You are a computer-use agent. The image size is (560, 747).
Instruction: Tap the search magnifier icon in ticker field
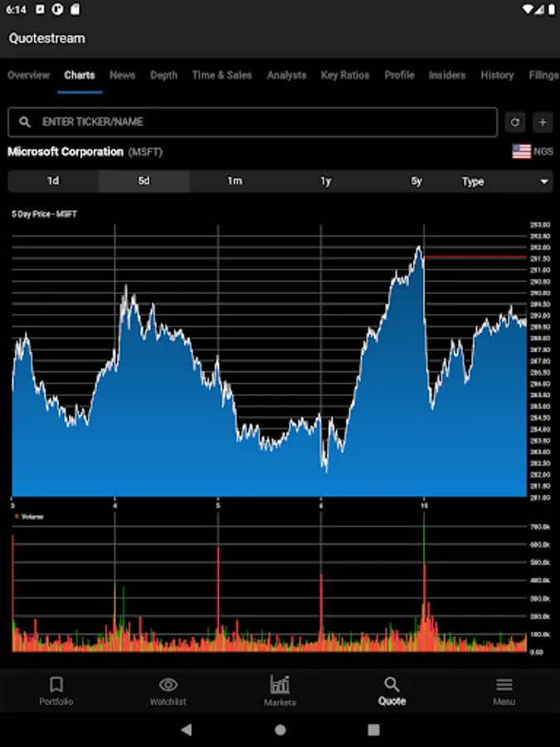[25, 122]
